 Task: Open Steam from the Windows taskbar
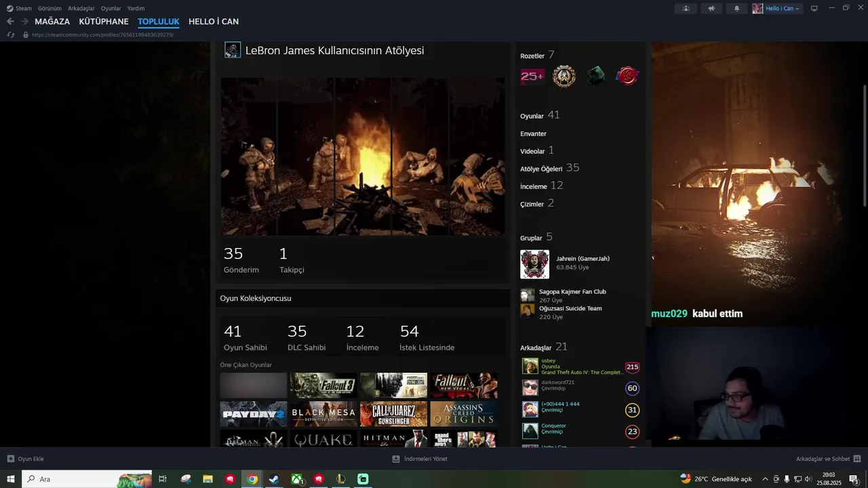274,479
